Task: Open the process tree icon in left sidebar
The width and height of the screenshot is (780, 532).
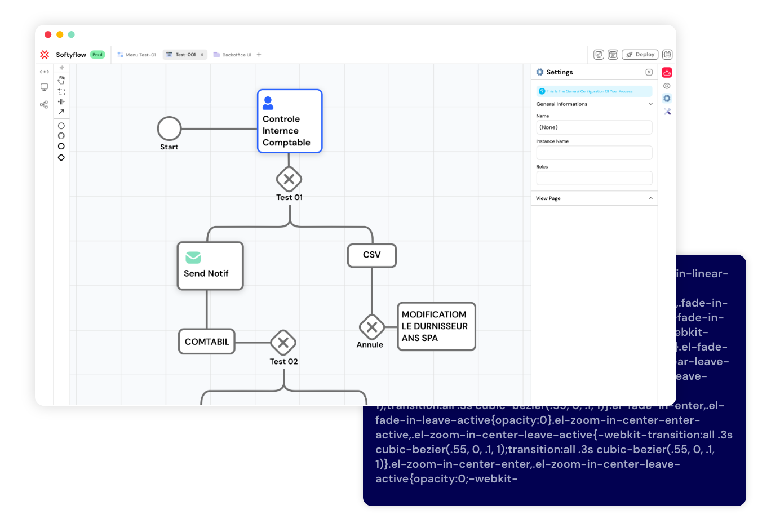Action: pyautogui.click(x=44, y=104)
